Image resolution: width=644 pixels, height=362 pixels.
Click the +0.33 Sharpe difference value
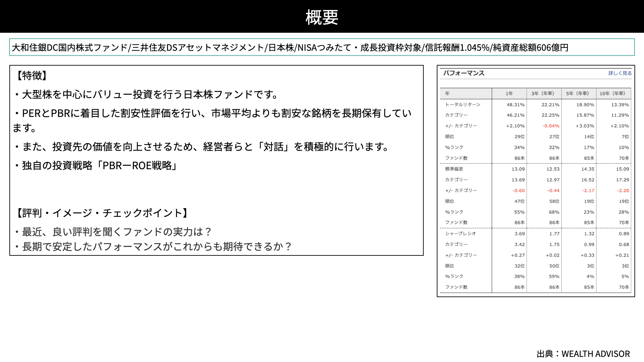pos(588,255)
